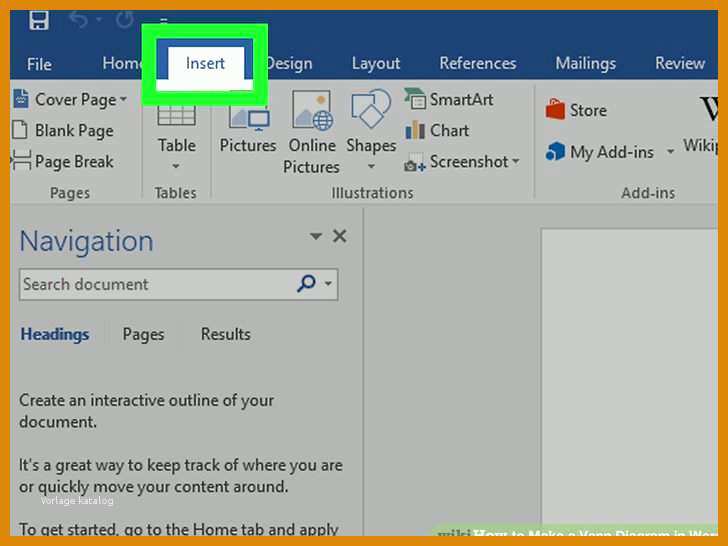Screen dimensions: 728x546
Task: Open the Navigation pane options arrow
Action: [x=316, y=236]
